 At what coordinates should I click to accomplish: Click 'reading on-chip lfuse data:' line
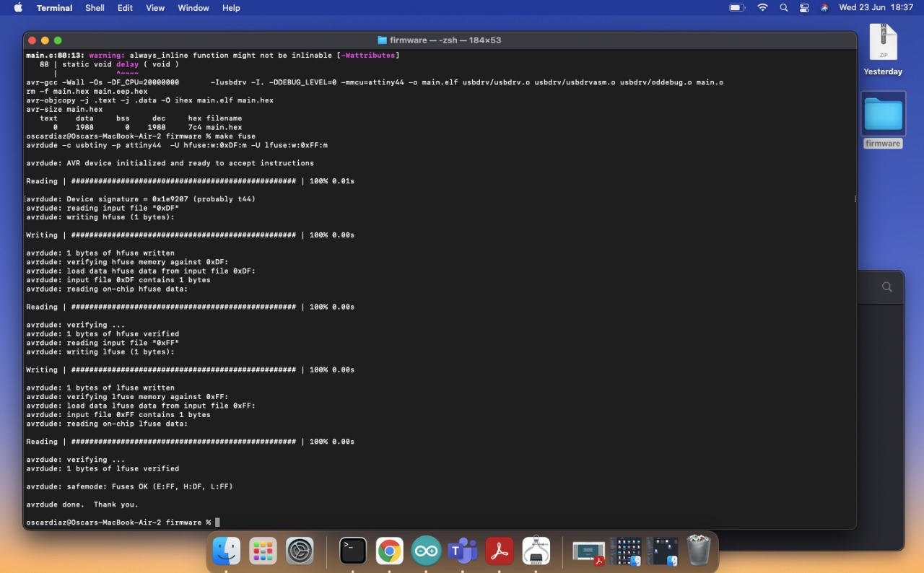[107, 424]
